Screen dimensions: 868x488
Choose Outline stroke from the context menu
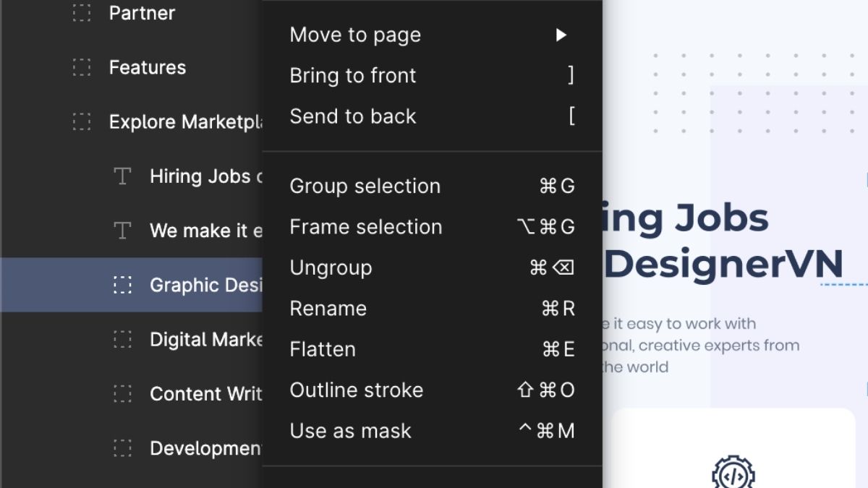[357, 390]
